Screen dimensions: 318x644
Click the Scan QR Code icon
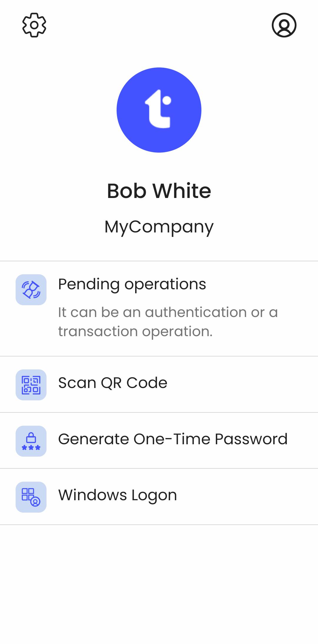[x=31, y=385]
